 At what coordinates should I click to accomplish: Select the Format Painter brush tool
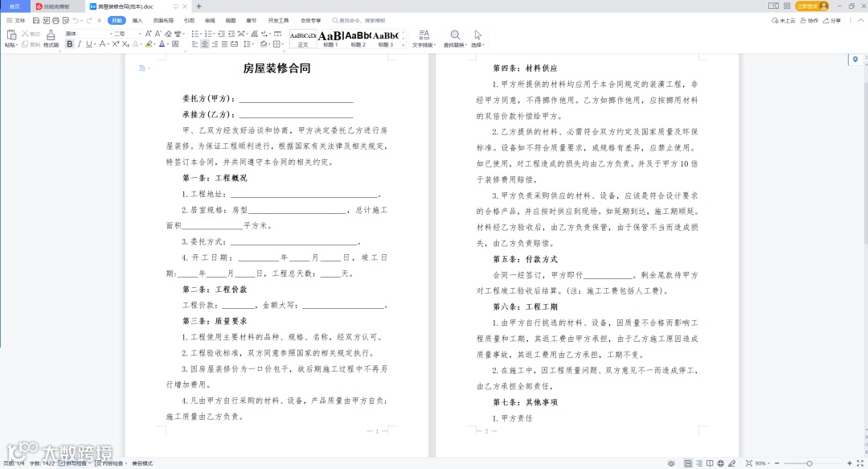(x=51, y=38)
